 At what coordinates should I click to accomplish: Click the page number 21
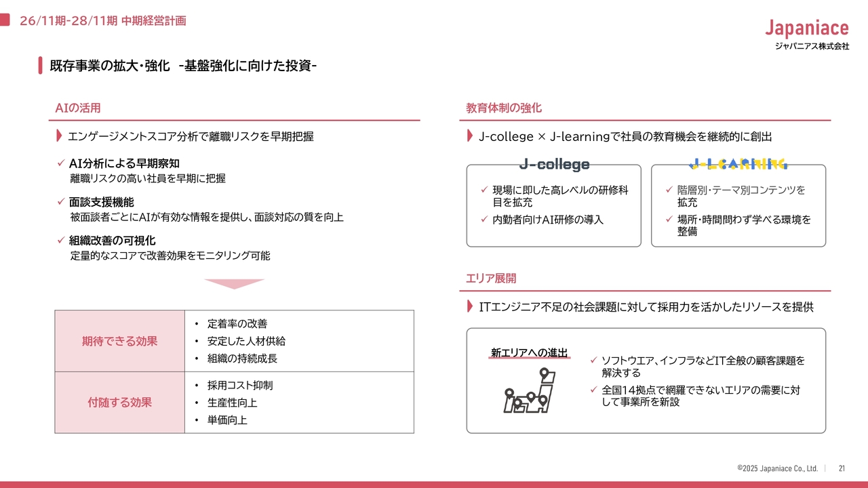click(842, 468)
